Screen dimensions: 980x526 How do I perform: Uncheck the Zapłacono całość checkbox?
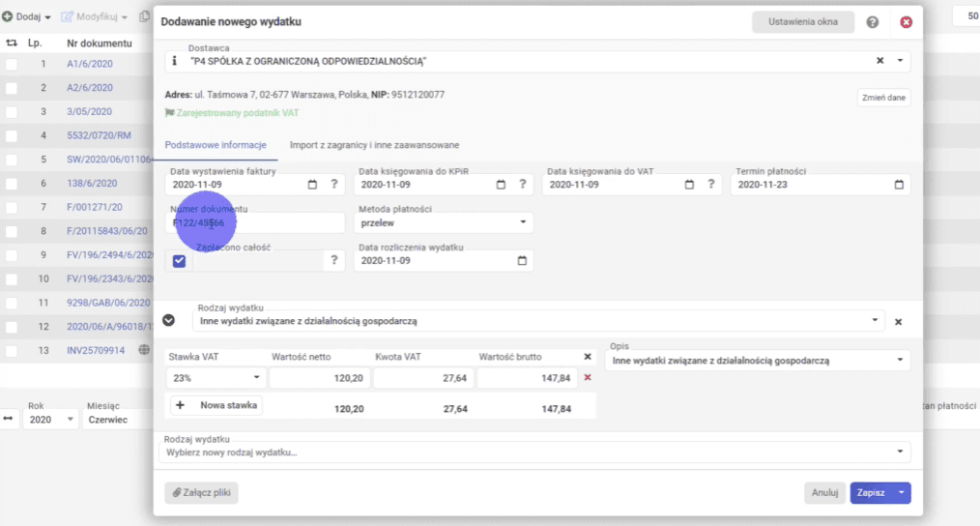(x=180, y=260)
